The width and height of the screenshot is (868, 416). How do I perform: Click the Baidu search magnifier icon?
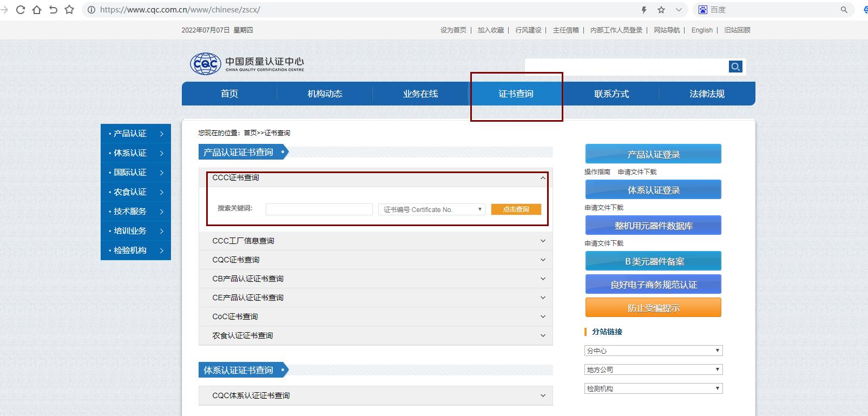(x=844, y=10)
